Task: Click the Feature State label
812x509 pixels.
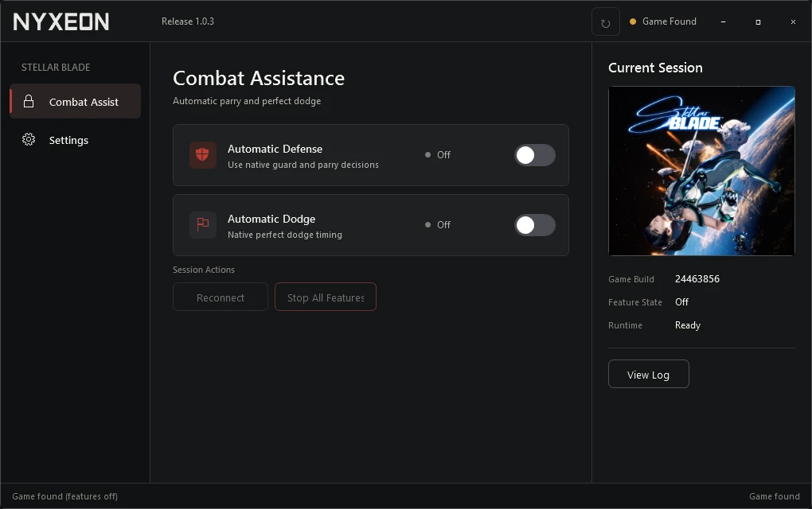Action: tap(635, 302)
